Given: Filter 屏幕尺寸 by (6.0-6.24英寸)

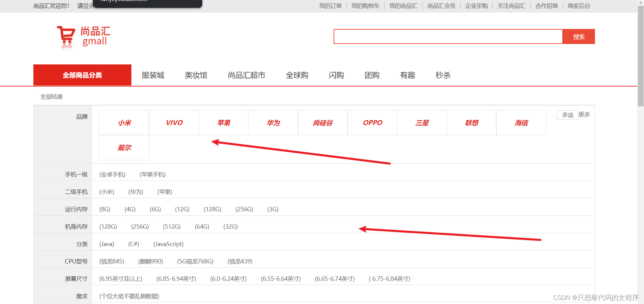Looking at the screenshot, I should [x=228, y=279].
